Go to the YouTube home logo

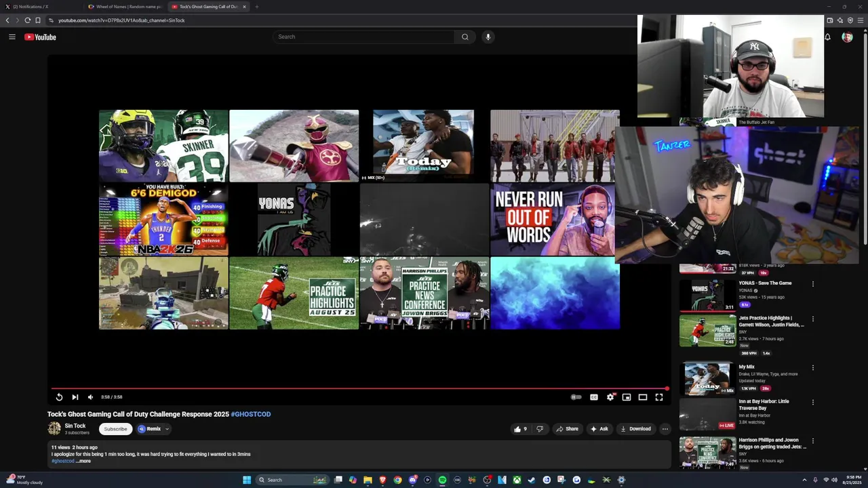[40, 37]
